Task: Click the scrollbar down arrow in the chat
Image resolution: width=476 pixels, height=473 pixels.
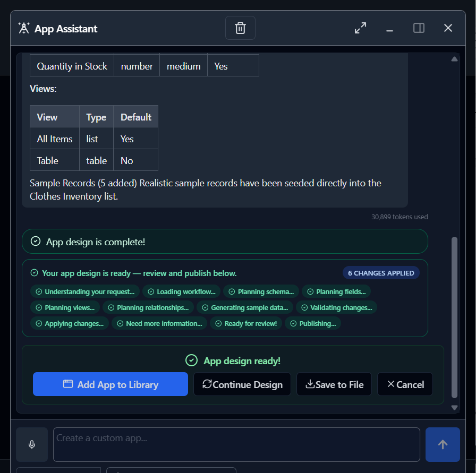Action: (454, 408)
